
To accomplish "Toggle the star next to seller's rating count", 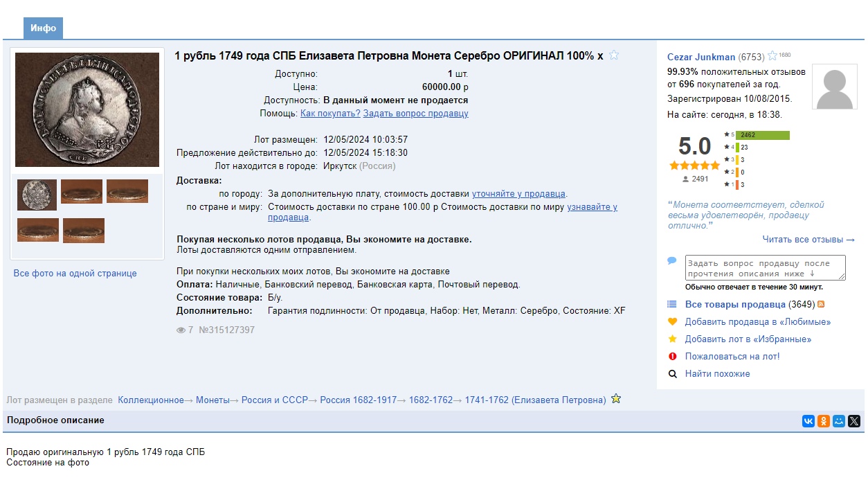I will coord(772,56).
